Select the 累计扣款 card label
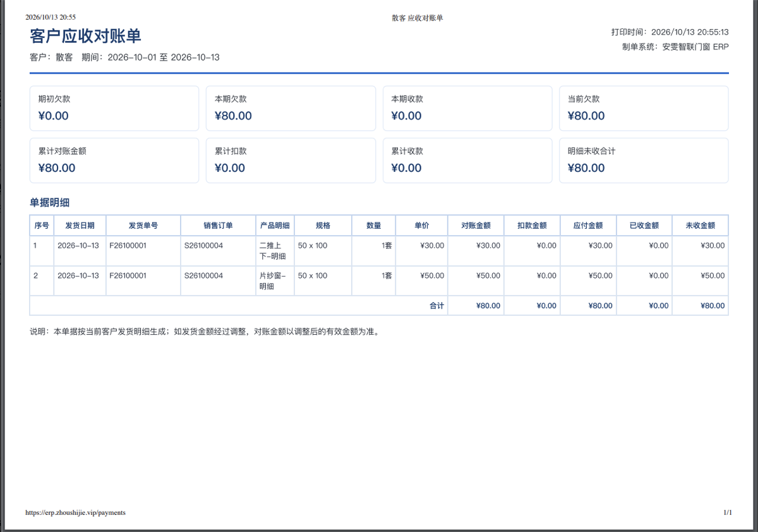This screenshot has width=758, height=532. (231, 152)
